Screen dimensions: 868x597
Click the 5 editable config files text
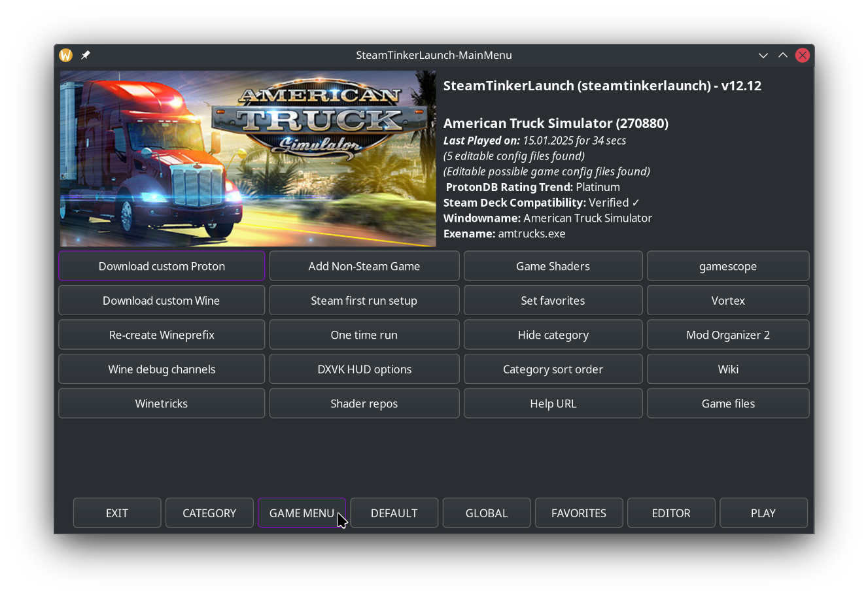514,156
